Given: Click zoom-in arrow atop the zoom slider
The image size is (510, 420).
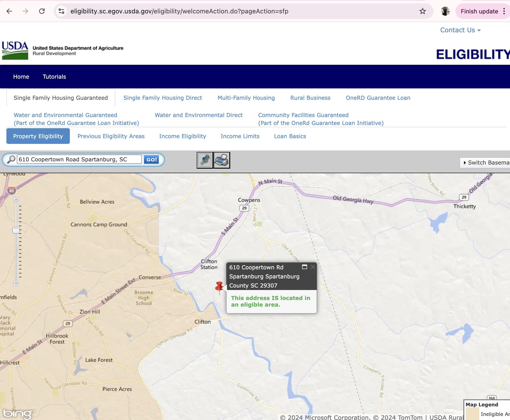Looking at the screenshot, I should point(16,199).
